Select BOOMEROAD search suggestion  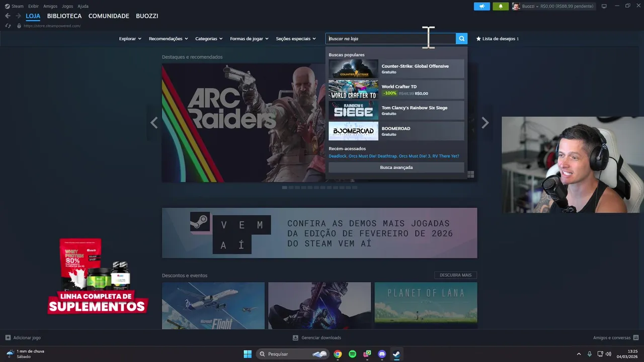[396, 131]
